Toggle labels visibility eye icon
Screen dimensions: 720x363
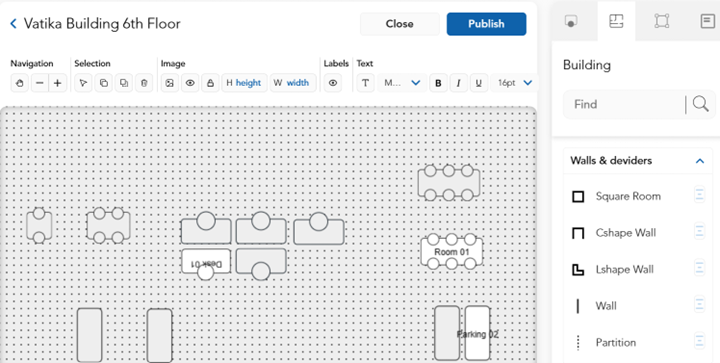(x=333, y=83)
